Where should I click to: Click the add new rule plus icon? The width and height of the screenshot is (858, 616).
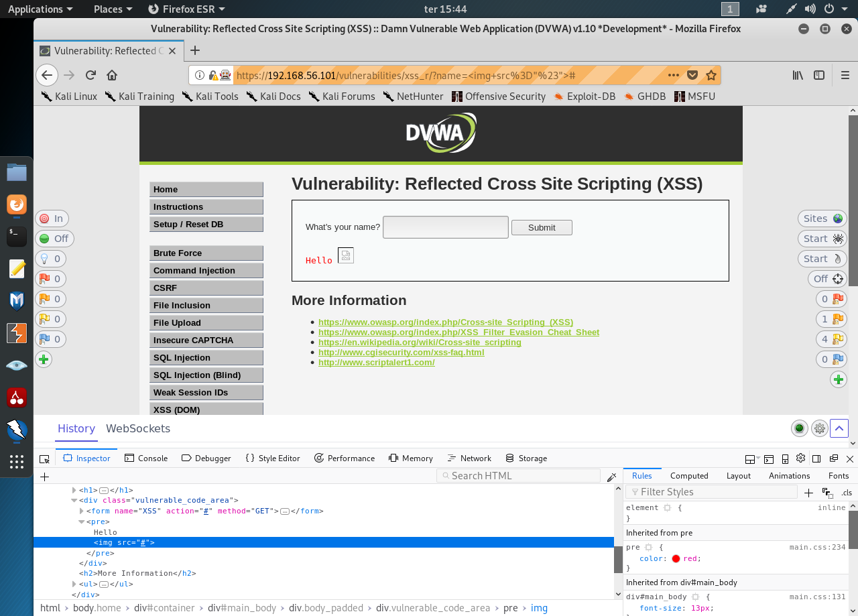pyautogui.click(x=808, y=493)
